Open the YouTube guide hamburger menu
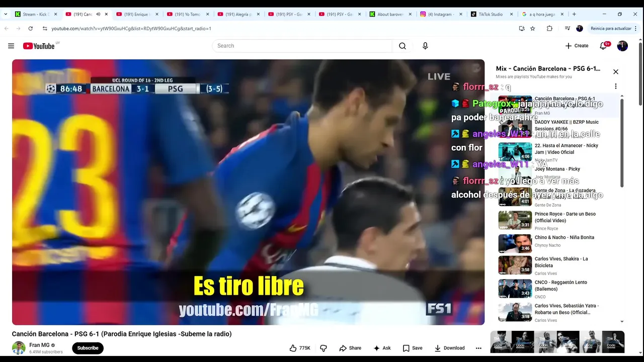This screenshot has width=644, height=362. pyautogui.click(x=11, y=46)
